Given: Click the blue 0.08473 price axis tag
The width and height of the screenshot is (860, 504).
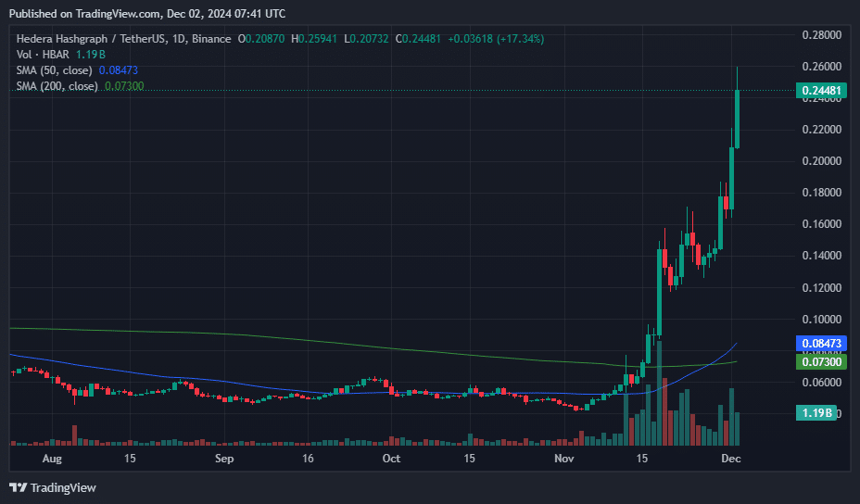Looking at the screenshot, I should (x=821, y=344).
